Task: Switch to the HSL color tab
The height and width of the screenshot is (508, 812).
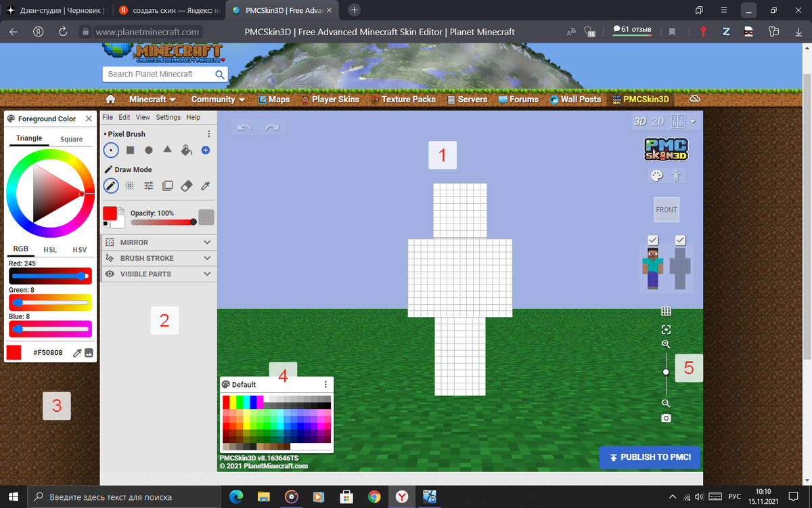Action: tap(50, 249)
